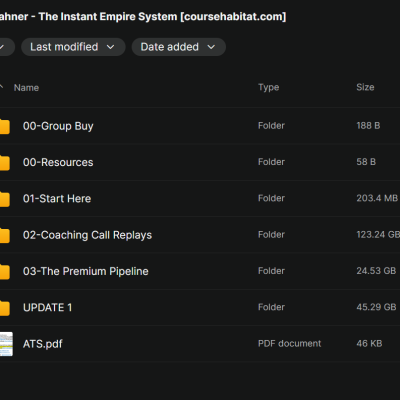Select the 01-Start Here folder name
400x400 pixels.
[x=57, y=199]
